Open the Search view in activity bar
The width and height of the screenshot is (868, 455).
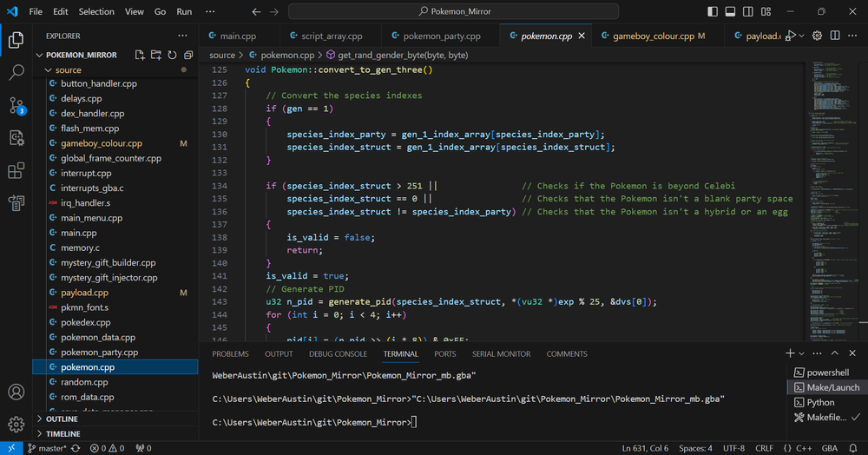(16, 73)
